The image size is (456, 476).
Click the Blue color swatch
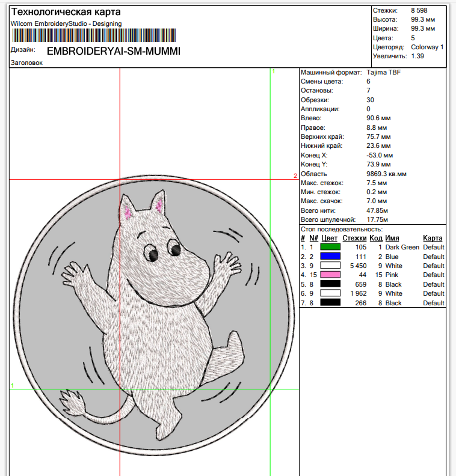tap(330, 256)
